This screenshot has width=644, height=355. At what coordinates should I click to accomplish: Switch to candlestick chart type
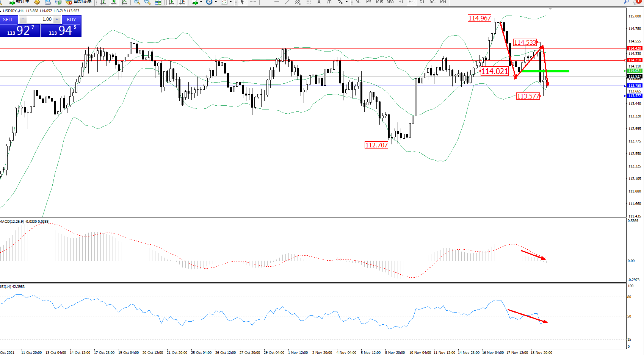click(x=114, y=2)
